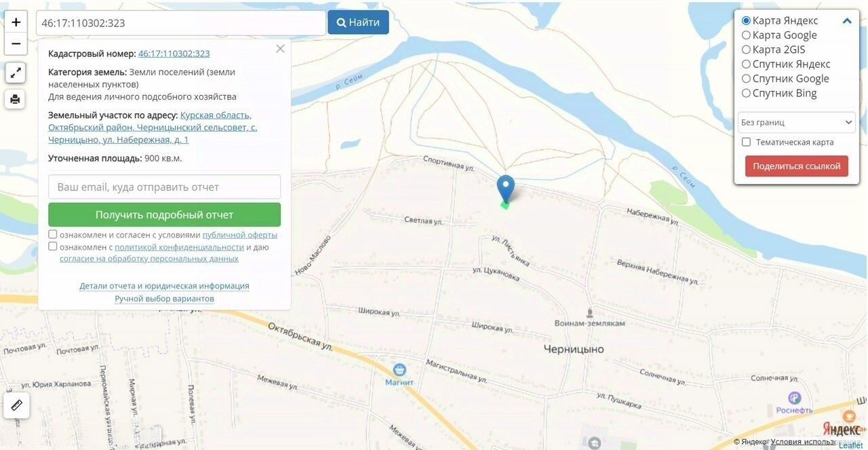868x450 pixels.
Task: Collapse the map layers panel chevron
Action: click(847, 21)
